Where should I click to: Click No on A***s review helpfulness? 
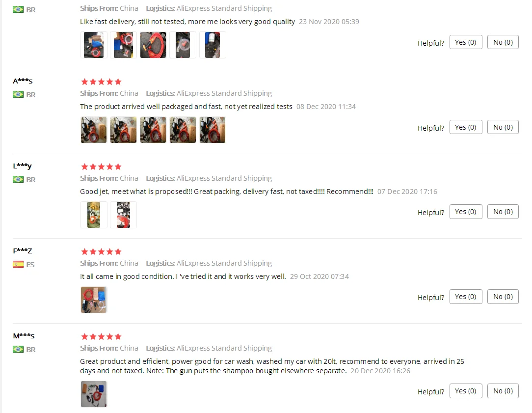(503, 127)
